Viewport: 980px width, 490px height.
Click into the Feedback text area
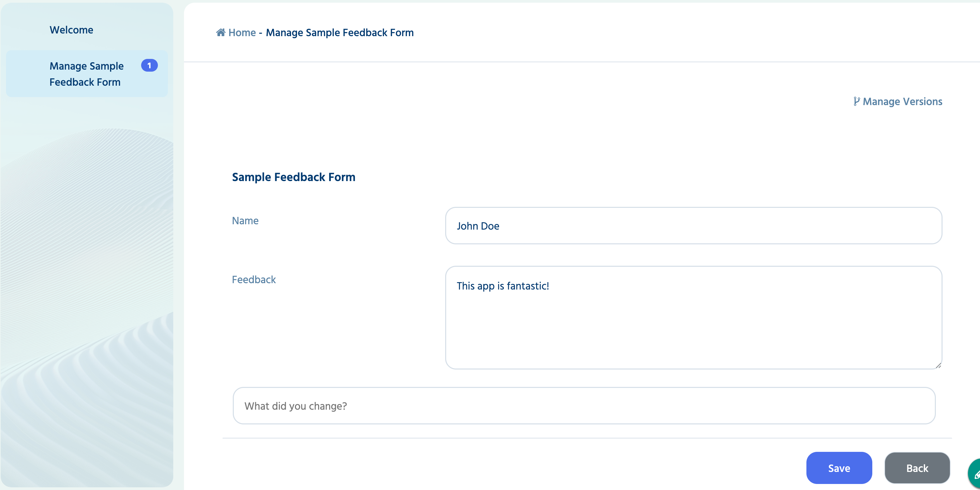point(694,318)
